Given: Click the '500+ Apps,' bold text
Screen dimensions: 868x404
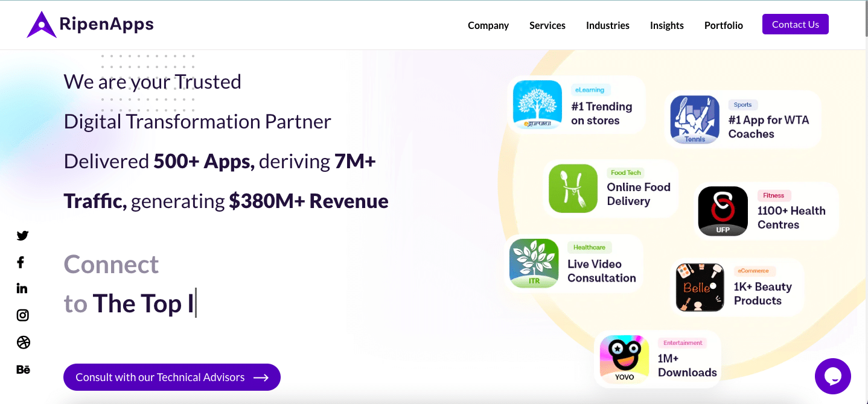Looking at the screenshot, I should pos(204,162).
